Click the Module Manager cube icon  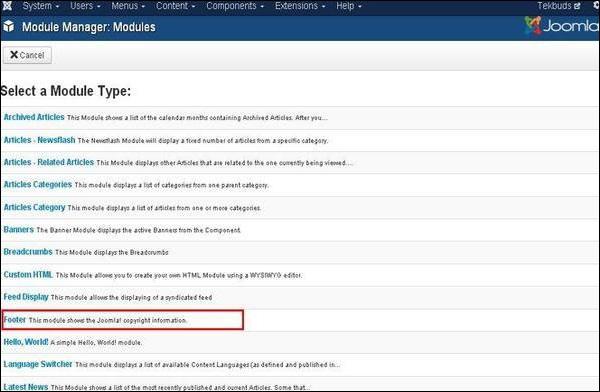[x=8, y=27]
